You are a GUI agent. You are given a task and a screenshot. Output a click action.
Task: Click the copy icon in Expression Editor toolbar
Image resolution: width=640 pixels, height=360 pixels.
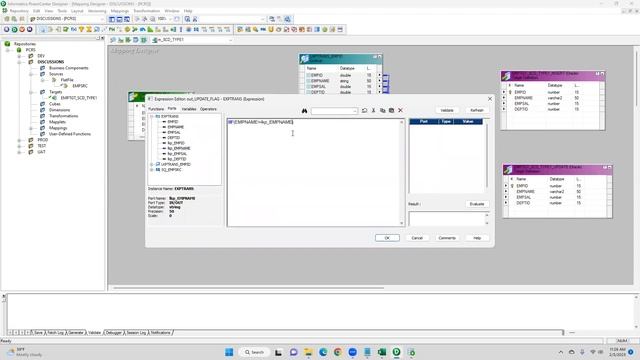click(x=382, y=111)
